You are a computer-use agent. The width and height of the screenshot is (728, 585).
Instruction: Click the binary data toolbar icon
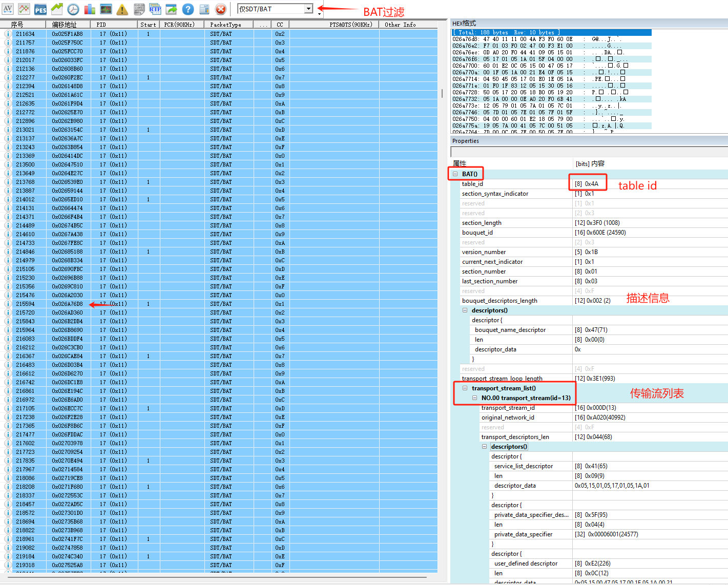click(x=139, y=9)
